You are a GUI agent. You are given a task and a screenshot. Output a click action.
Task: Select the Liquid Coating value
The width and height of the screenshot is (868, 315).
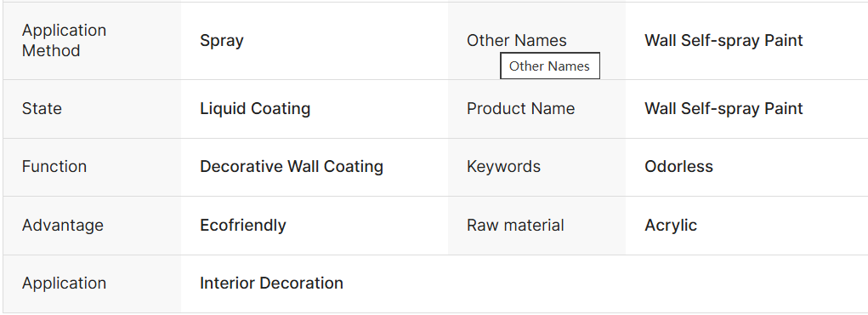tap(255, 109)
